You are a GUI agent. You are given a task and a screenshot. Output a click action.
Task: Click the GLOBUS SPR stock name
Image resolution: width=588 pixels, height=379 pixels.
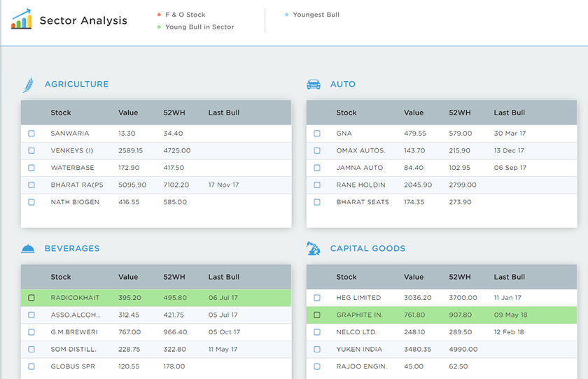pyautogui.click(x=73, y=366)
